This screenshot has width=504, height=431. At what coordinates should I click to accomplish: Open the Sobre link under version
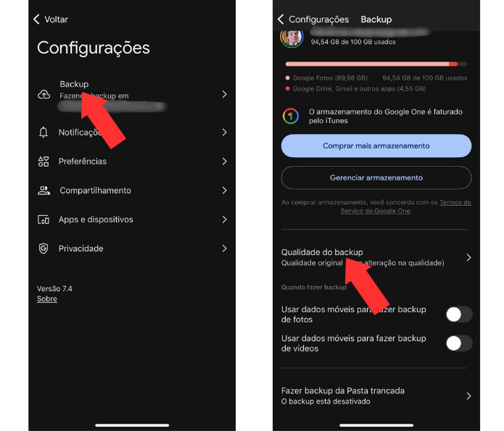pyautogui.click(x=47, y=299)
